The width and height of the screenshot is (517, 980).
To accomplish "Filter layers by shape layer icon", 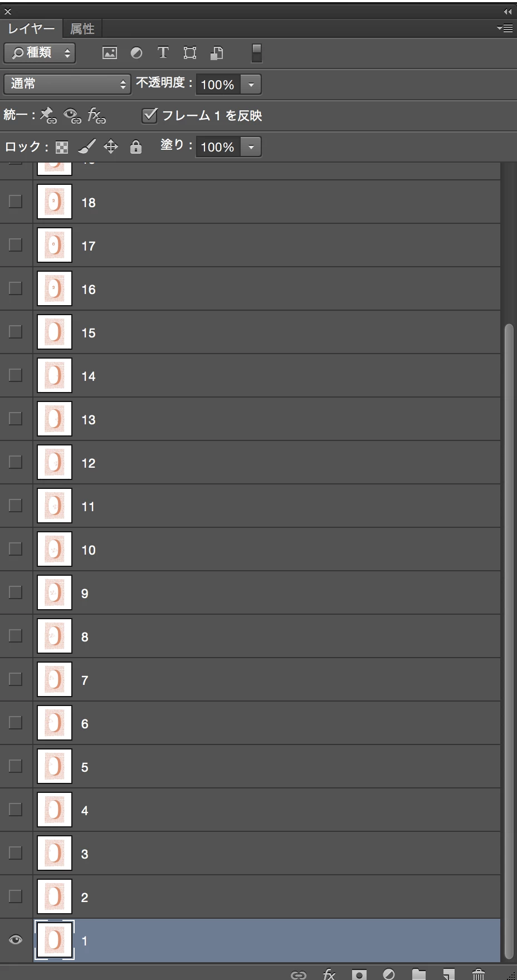I will click(190, 53).
